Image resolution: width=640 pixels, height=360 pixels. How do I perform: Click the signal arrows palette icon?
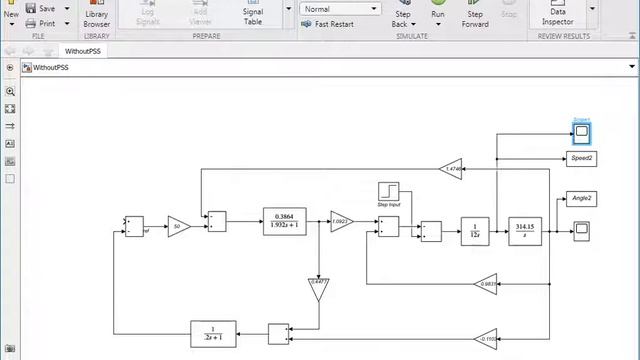click(x=10, y=126)
